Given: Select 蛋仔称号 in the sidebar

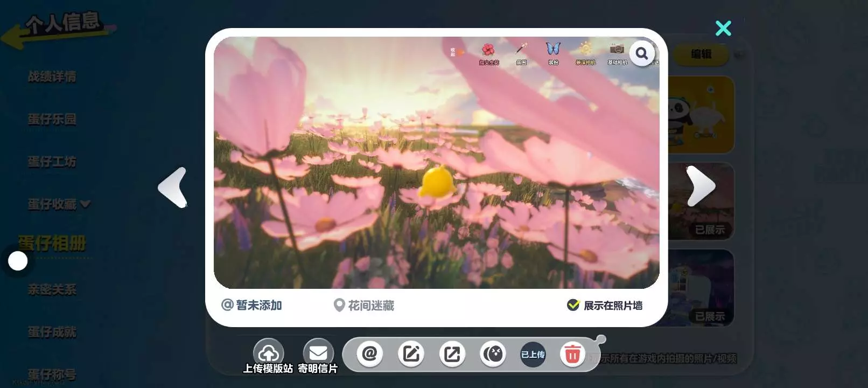Looking at the screenshot, I should 52,374.
